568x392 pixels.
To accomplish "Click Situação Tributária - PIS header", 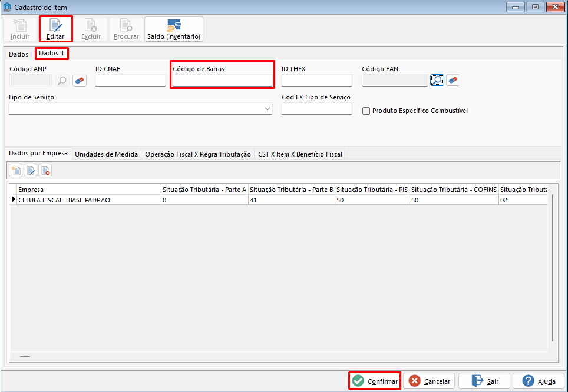I will [x=372, y=190].
